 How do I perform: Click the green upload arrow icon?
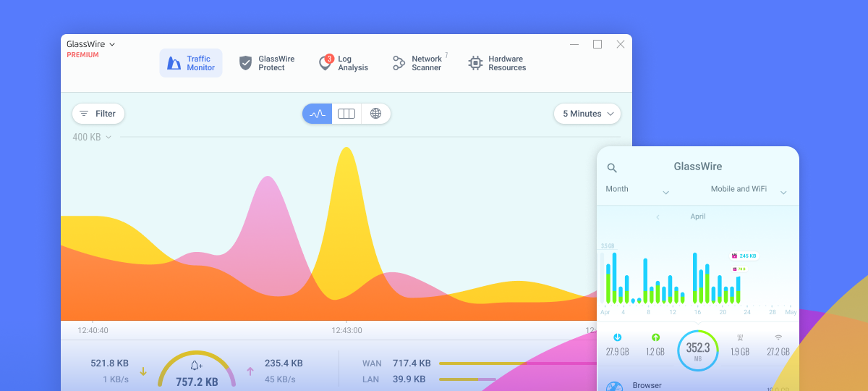tap(655, 337)
